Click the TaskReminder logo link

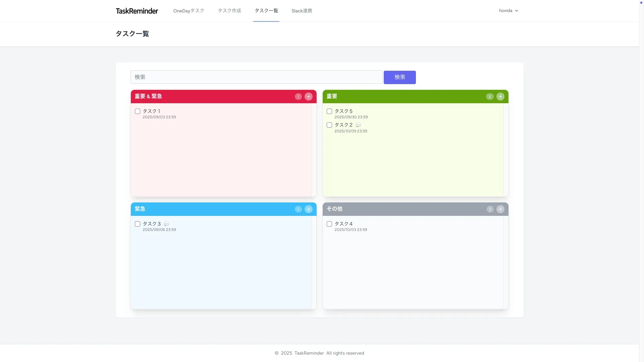137,11
